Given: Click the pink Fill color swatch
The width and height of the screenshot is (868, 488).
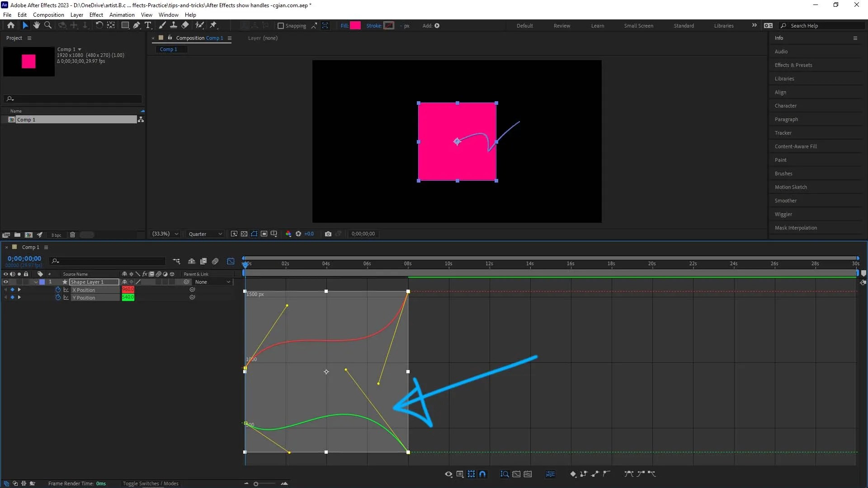Looking at the screenshot, I should [355, 26].
